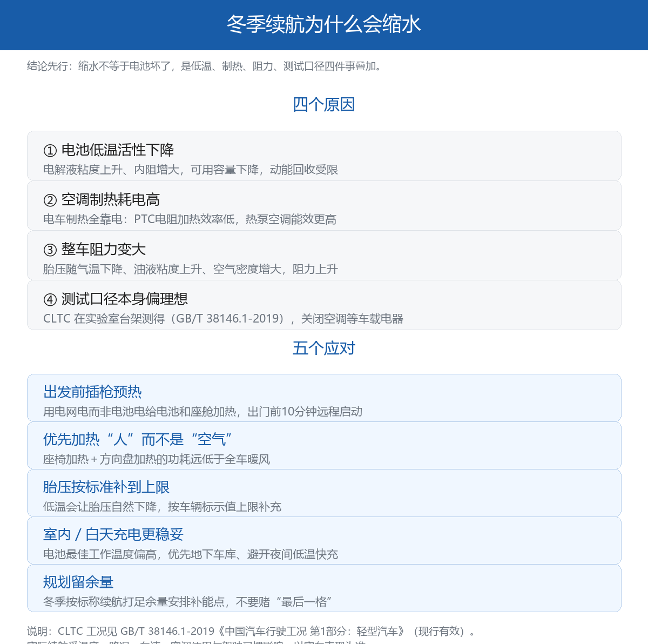Screen dimensions: 648x644
Task: Click the 五个应对 section heading
Action: tap(324, 348)
